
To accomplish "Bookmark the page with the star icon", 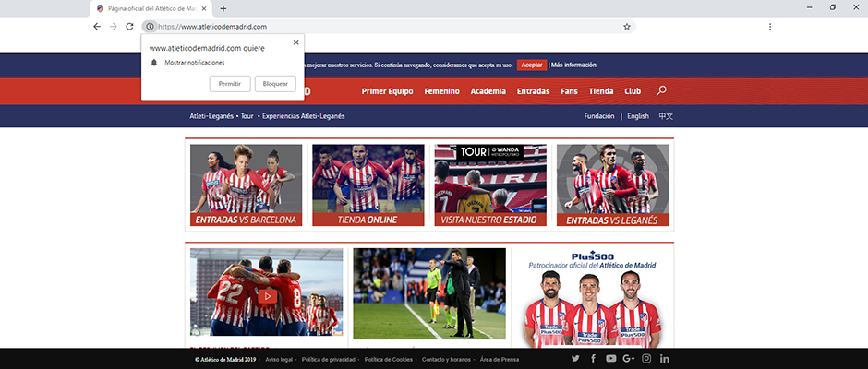I will [x=627, y=27].
